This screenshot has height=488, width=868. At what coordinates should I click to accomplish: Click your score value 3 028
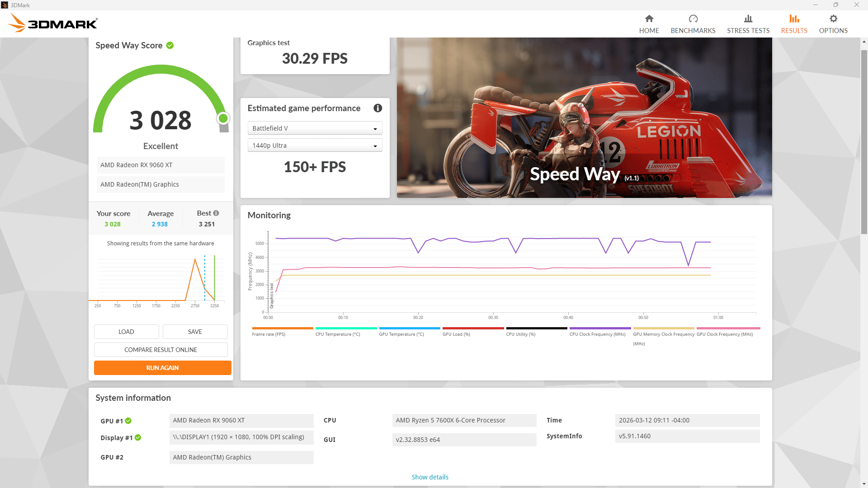tap(113, 224)
